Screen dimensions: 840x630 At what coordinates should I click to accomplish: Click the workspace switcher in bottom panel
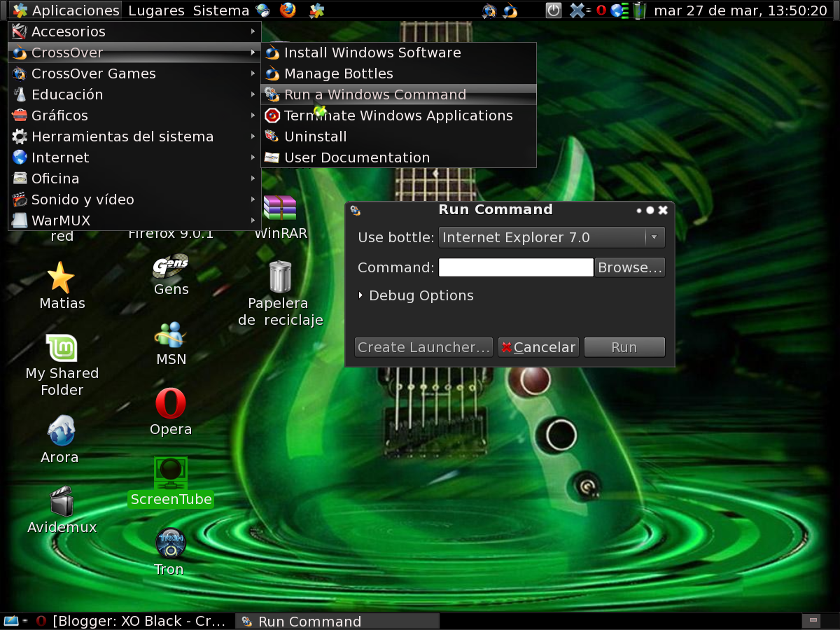tap(812, 621)
